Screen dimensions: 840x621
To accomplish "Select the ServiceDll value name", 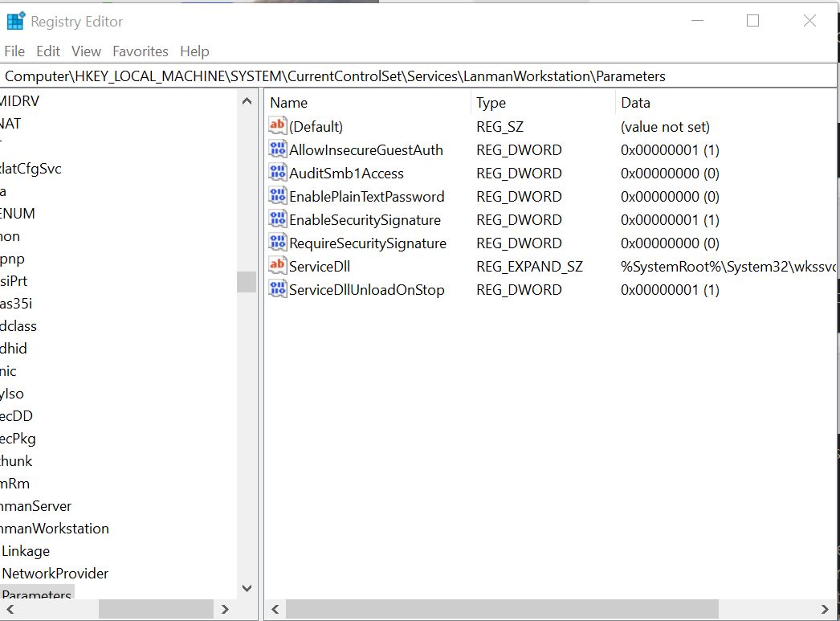I will (x=320, y=266).
